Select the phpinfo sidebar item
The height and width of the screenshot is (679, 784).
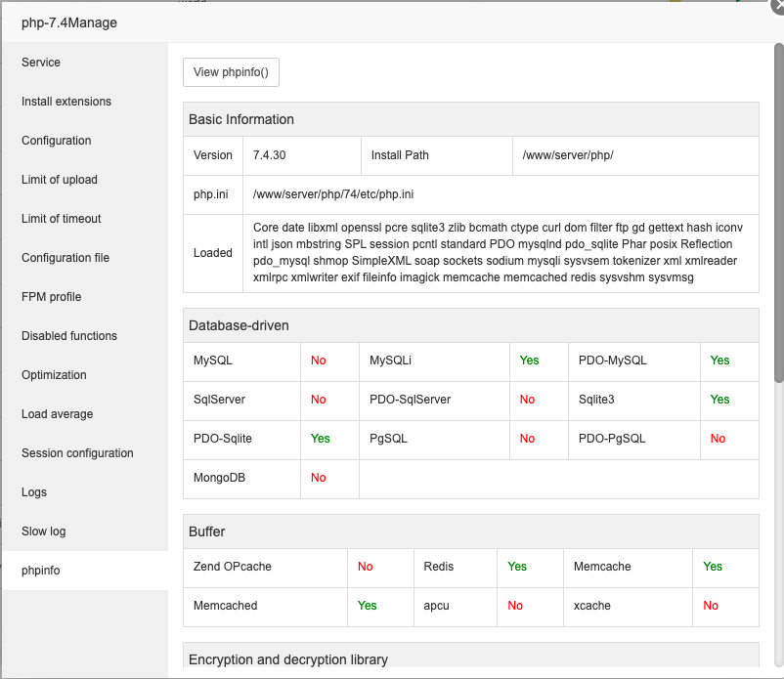coord(41,571)
